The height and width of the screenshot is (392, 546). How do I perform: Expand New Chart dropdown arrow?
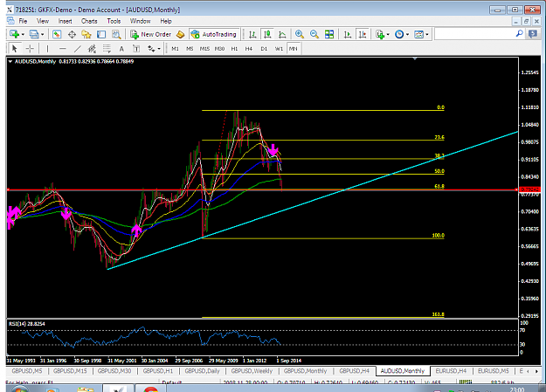point(23,34)
